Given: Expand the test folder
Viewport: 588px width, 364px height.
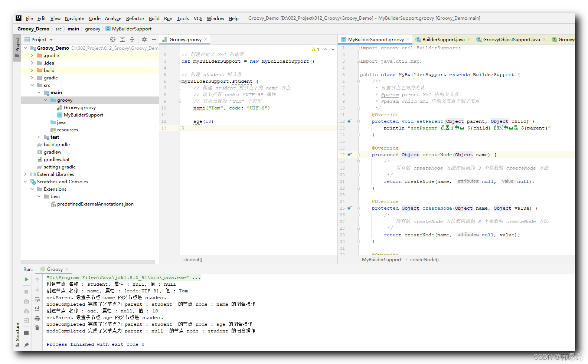Looking at the screenshot, I should click(x=39, y=137).
